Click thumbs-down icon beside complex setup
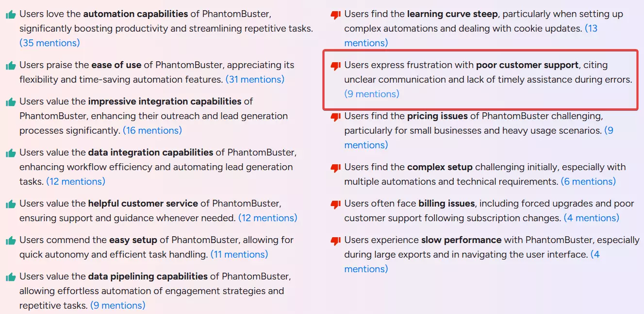The width and height of the screenshot is (644, 314). pos(335,168)
